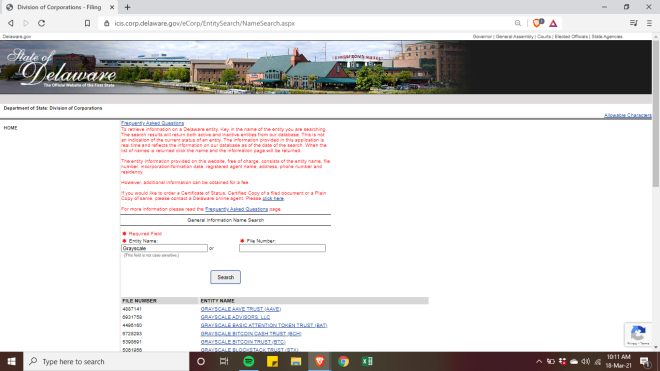Open the Governor link
The image size is (660, 371).
(x=482, y=37)
